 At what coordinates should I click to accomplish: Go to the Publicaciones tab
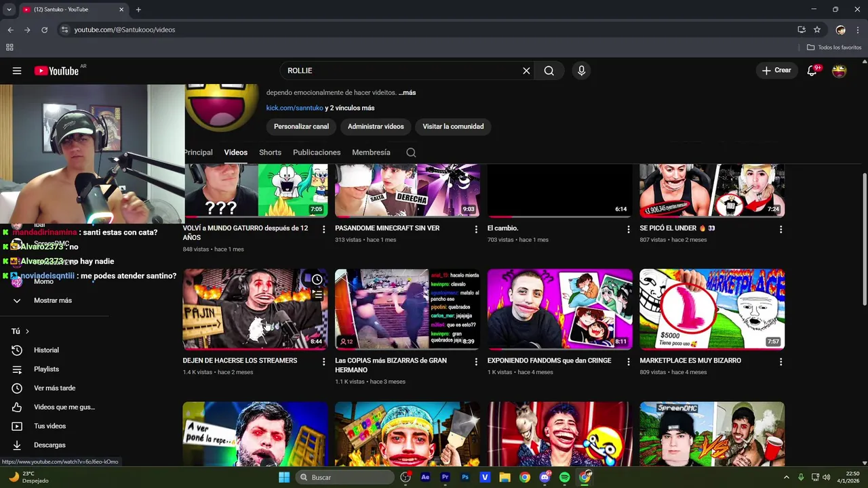(x=317, y=152)
